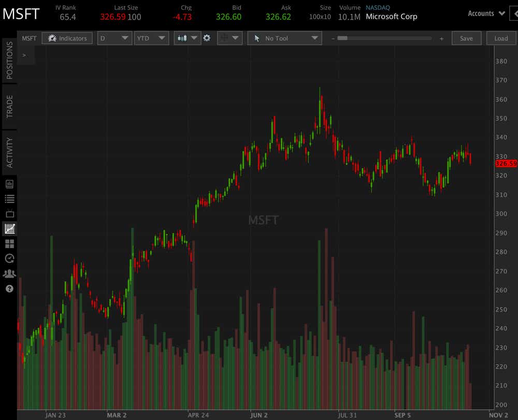Open the live news TV icon
This screenshot has width=518, height=420.
click(x=8, y=213)
